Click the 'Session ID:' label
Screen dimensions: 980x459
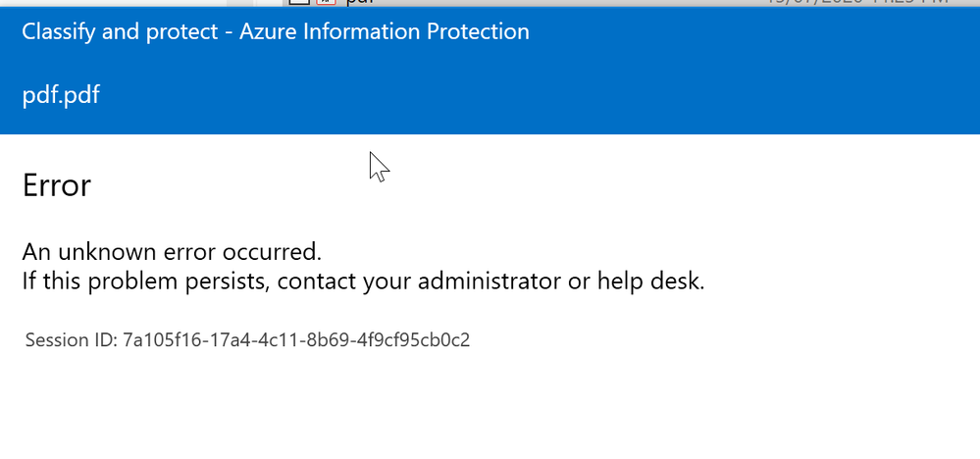click(71, 341)
